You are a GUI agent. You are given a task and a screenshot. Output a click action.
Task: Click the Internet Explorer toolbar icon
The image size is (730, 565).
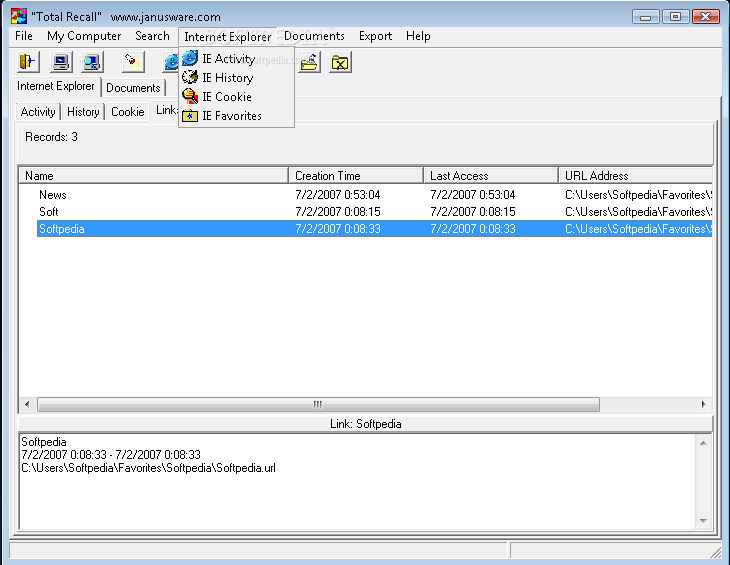[171, 61]
